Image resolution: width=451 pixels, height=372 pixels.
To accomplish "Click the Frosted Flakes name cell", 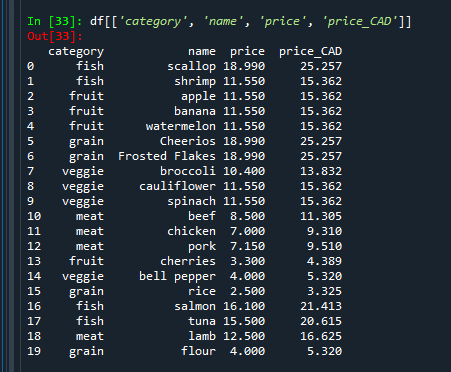I will coord(167,156).
